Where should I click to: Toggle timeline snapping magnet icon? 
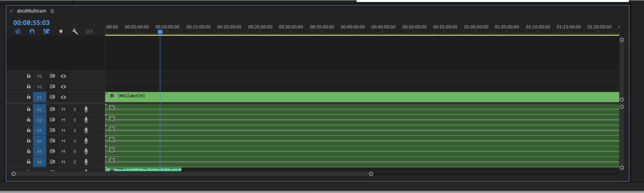point(32,31)
